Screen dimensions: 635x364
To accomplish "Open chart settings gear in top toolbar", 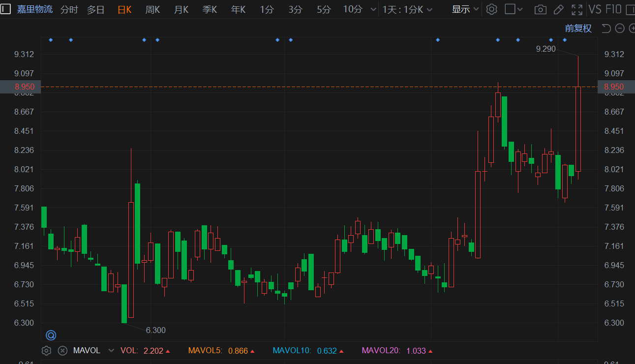I will (491, 9).
